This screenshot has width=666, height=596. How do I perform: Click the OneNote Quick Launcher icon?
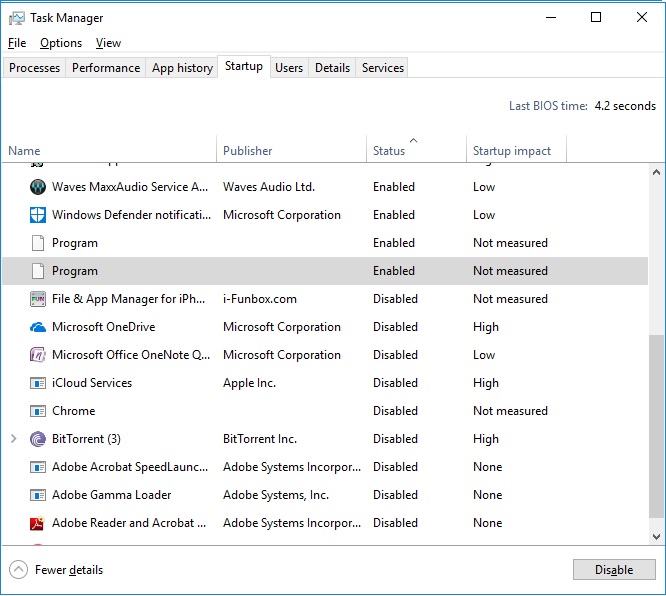[38, 355]
